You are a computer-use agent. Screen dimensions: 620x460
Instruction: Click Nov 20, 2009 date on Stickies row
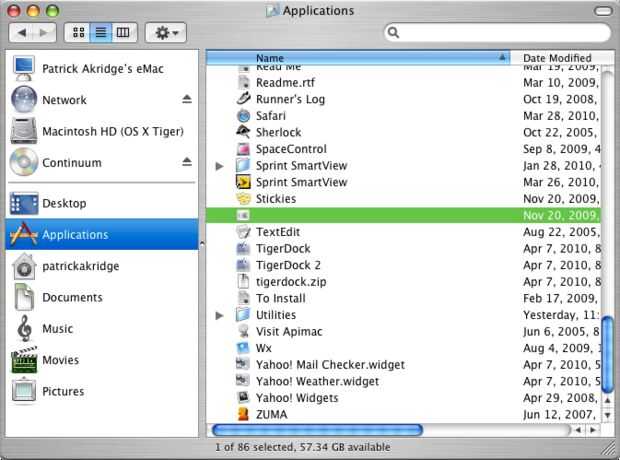pyautogui.click(x=560, y=199)
